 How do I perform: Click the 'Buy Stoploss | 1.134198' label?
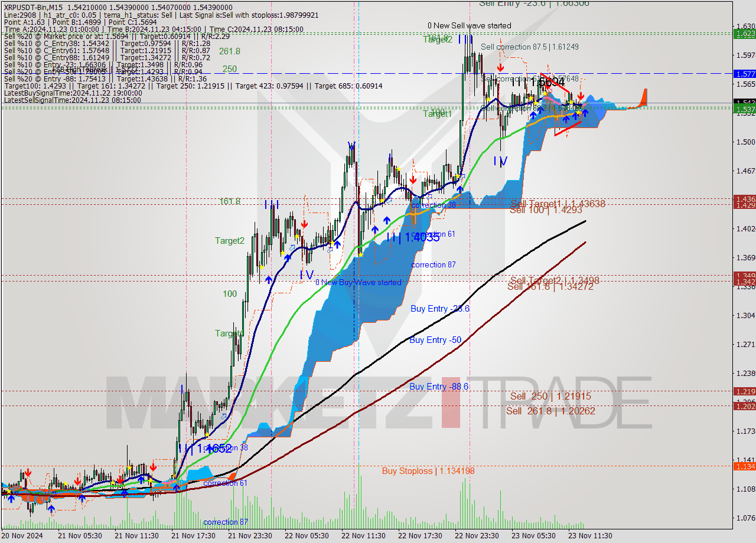428,470
